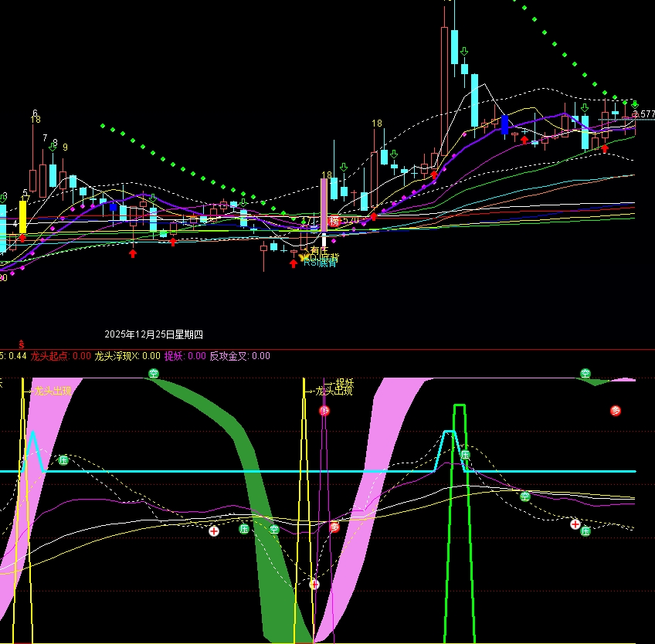Click the 捉妖: 0.00 indicator readout
Screen dimensions: 655x644
[185, 356]
